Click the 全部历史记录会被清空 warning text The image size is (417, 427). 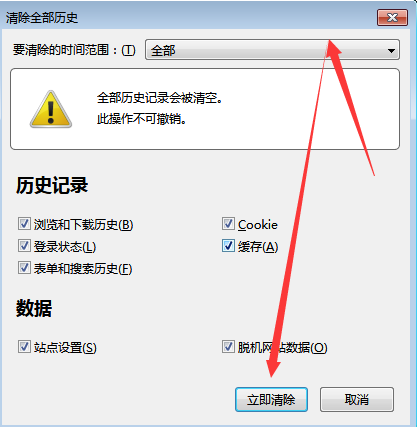pyautogui.click(x=160, y=98)
